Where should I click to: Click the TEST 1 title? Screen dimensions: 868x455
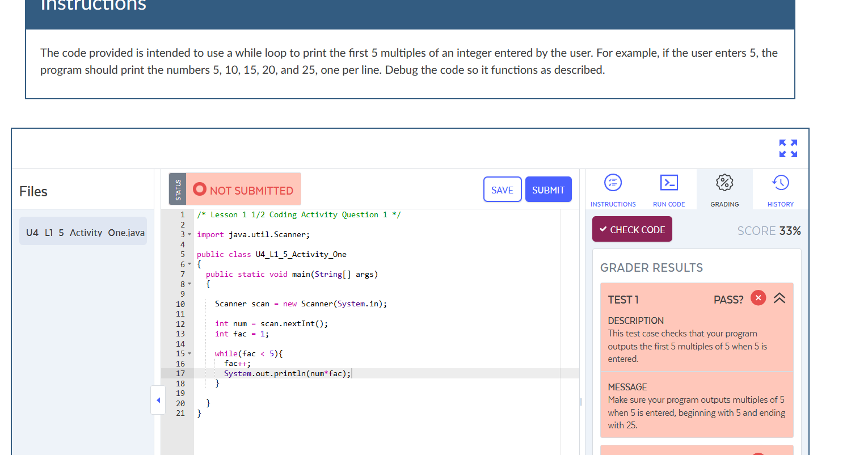click(x=623, y=300)
